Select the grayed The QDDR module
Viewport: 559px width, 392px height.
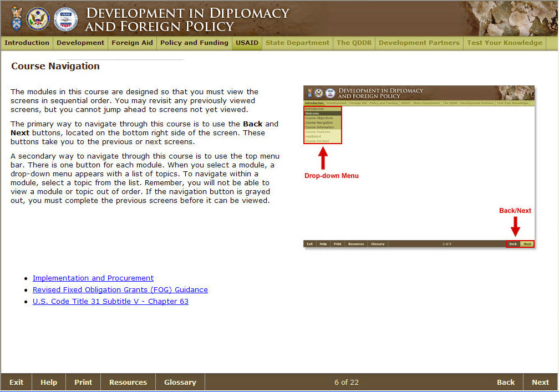click(x=354, y=43)
